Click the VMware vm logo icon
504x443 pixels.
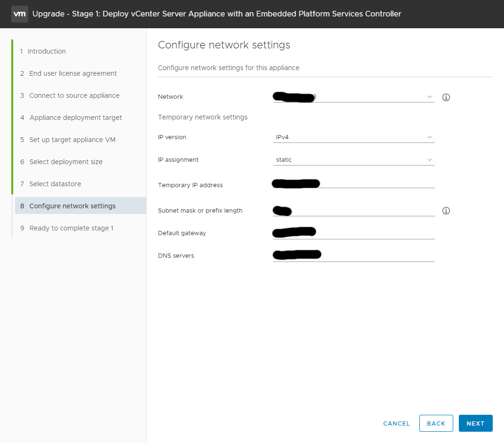pos(20,14)
